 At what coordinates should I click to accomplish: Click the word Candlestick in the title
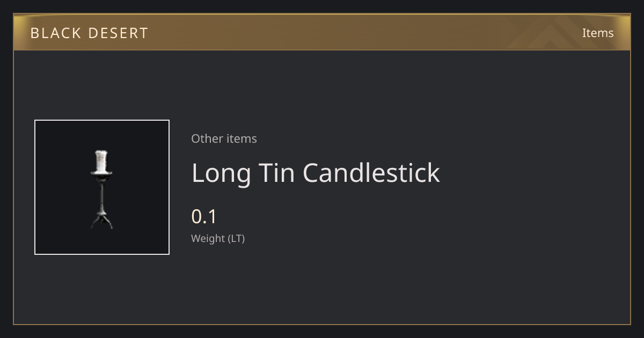click(371, 173)
